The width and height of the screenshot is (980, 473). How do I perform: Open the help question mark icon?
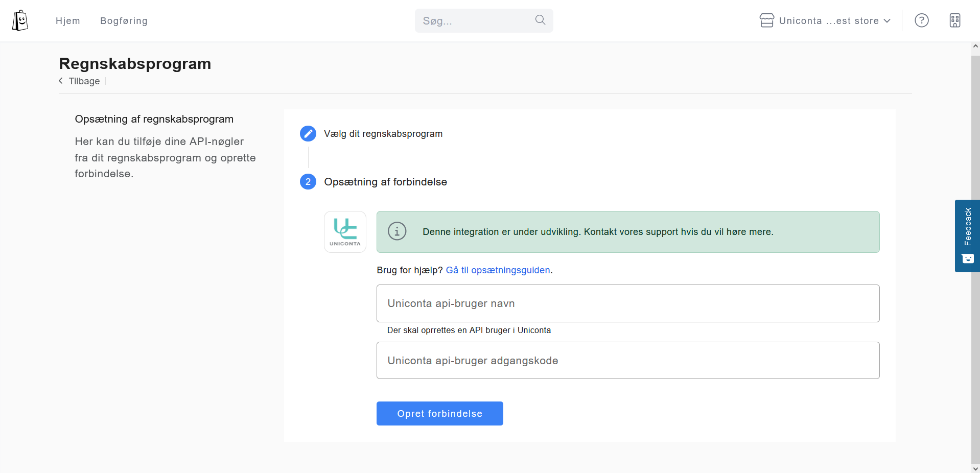[921, 20]
